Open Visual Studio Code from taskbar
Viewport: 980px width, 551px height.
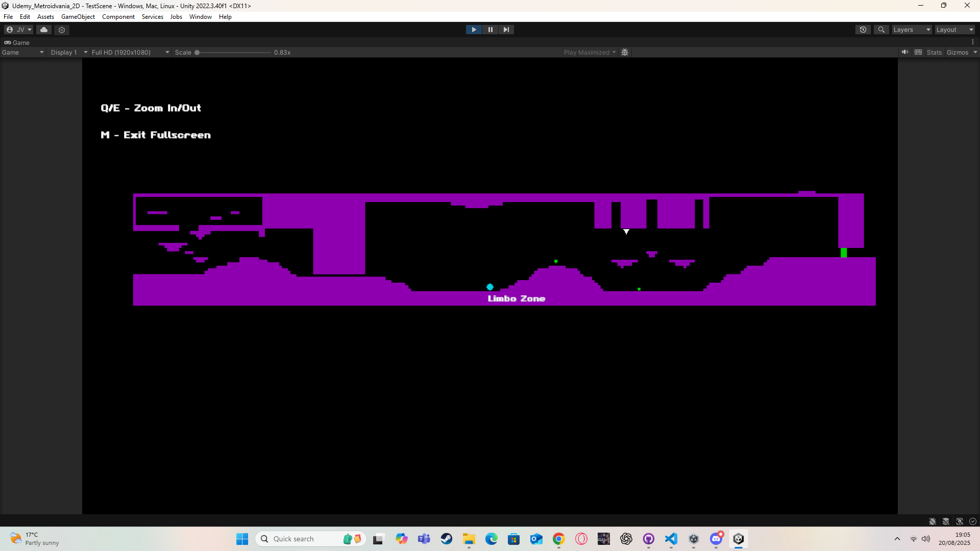(671, 539)
